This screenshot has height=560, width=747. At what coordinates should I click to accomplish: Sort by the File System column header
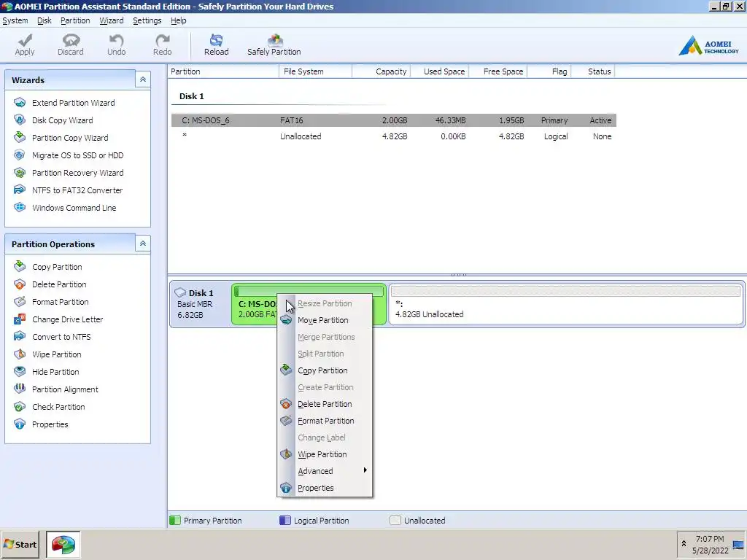(315, 71)
